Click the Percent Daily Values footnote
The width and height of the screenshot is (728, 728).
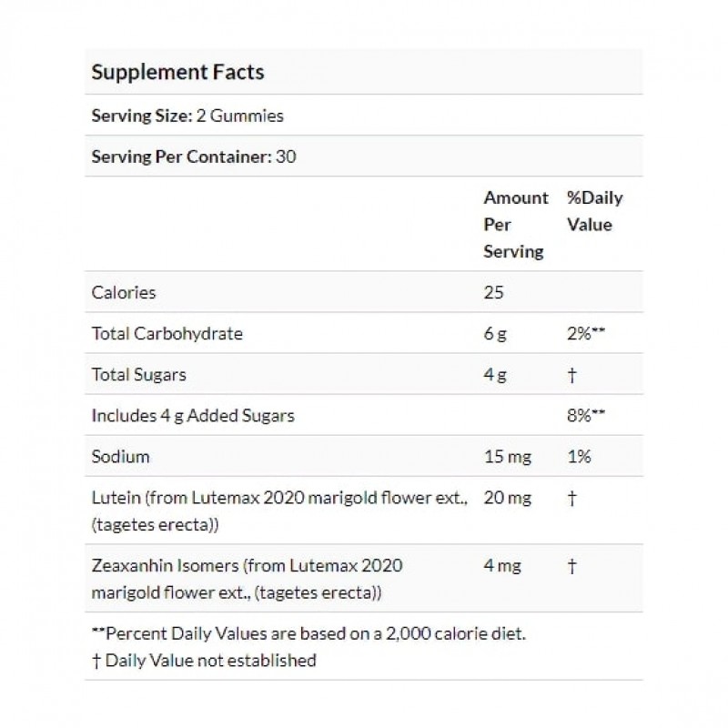tap(308, 633)
